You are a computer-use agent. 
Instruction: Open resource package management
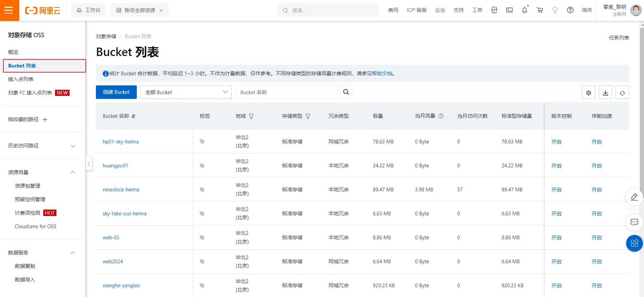pos(27,186)
